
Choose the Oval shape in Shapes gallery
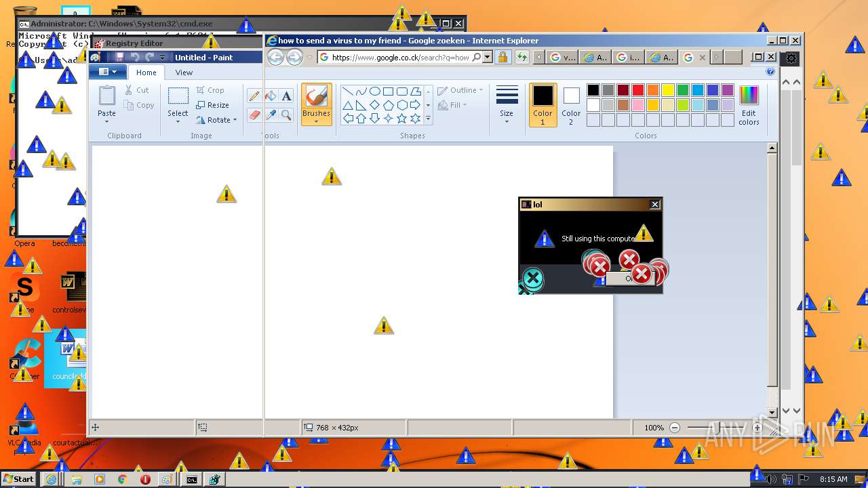pyautogui.click(x=374, y=91)
